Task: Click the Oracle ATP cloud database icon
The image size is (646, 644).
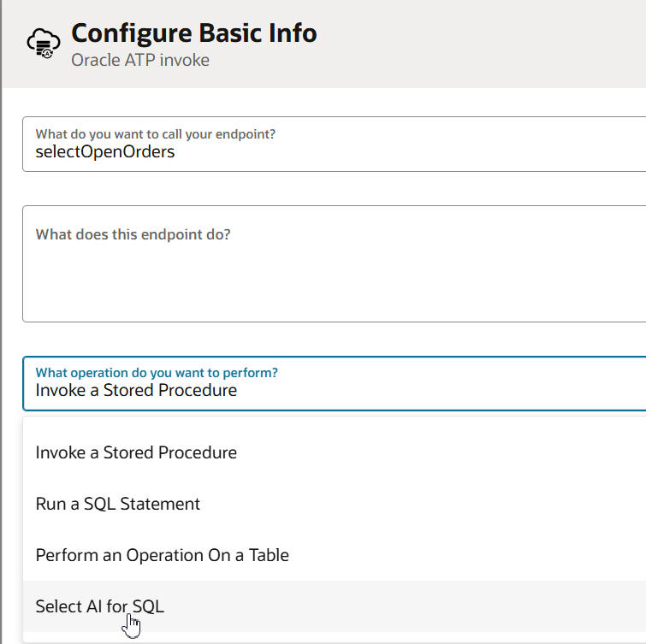Action: [x=42, y=43]
